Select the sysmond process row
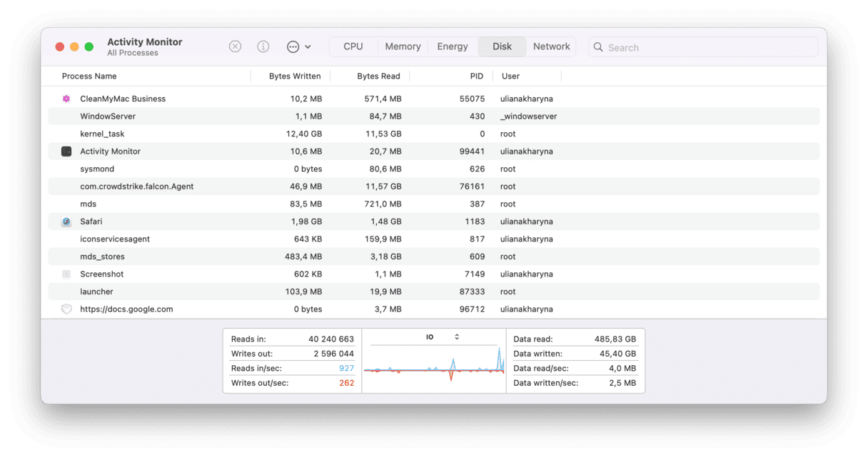 coord(434,169)
